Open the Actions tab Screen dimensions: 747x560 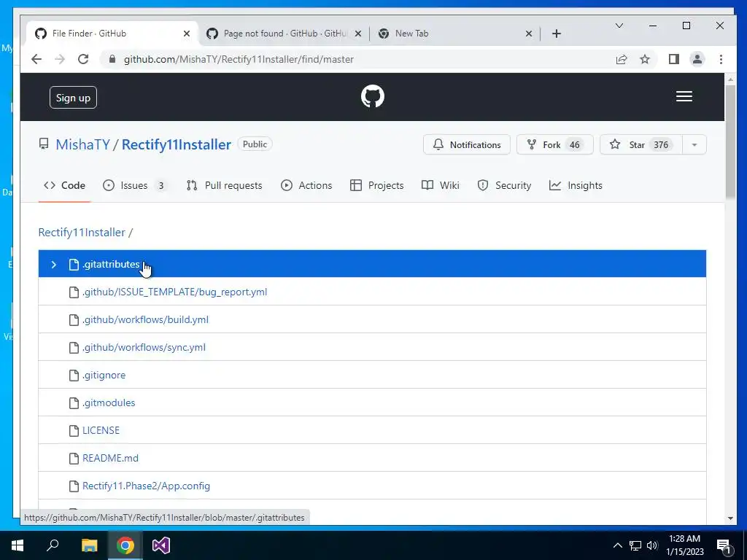pyautogui.click(x=306, y=185)
